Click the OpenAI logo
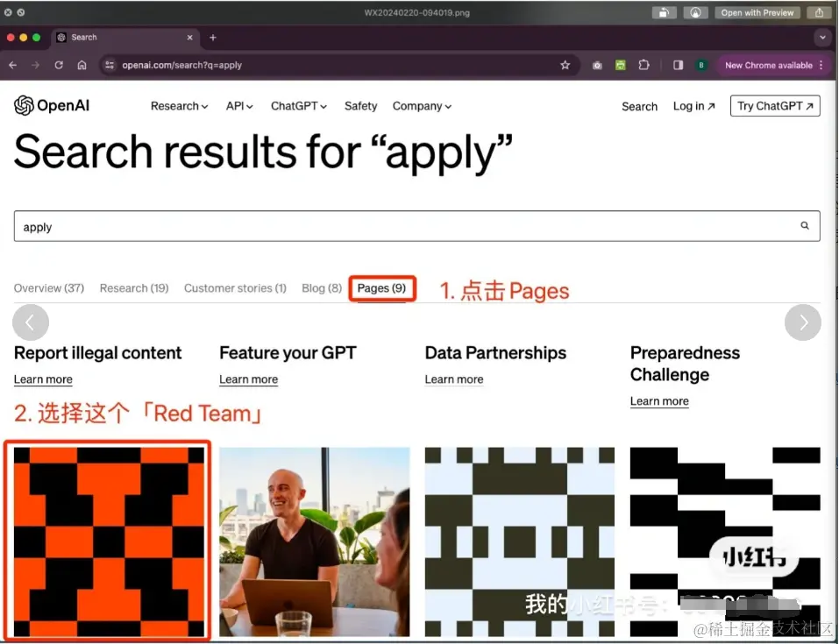The image size is (839, 644). tap(52, 106)
